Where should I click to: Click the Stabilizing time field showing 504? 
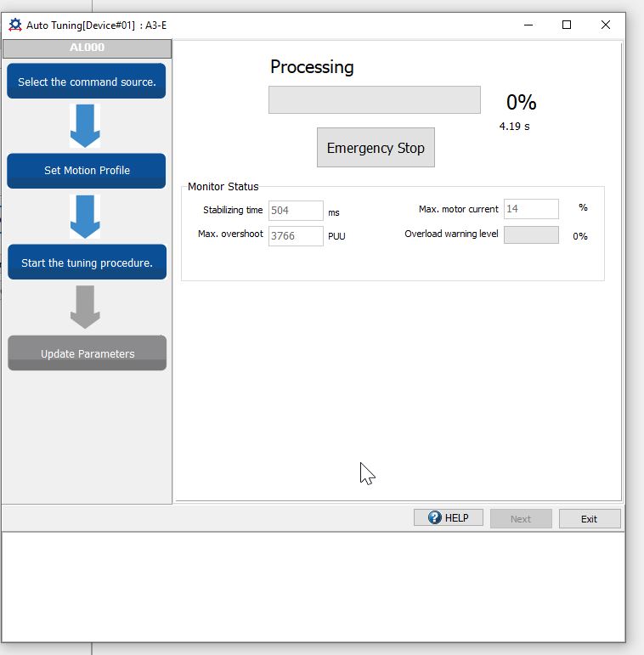[x=296, y=210]
